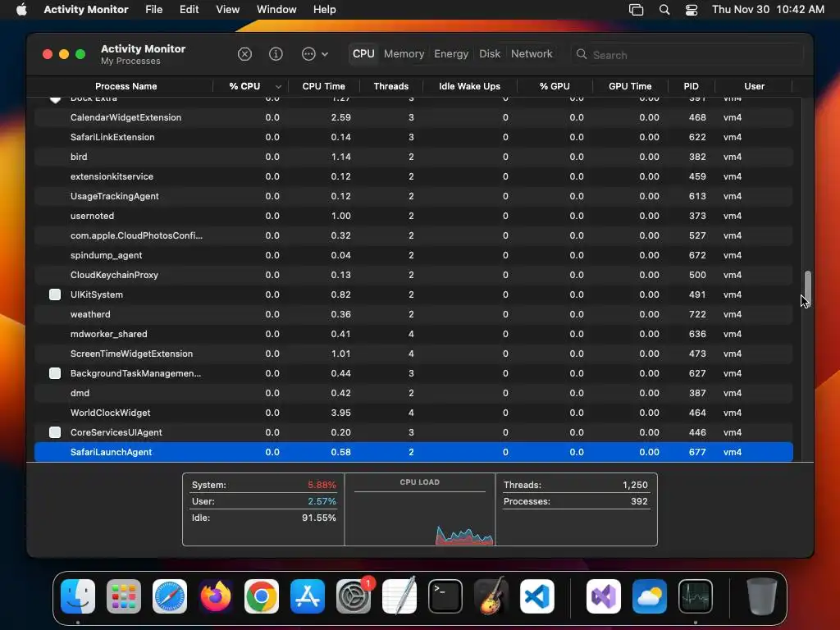Click the Stage Manager icon in menu bar
The width and height of the screenshot is (840, 630).
click(636, 10)
